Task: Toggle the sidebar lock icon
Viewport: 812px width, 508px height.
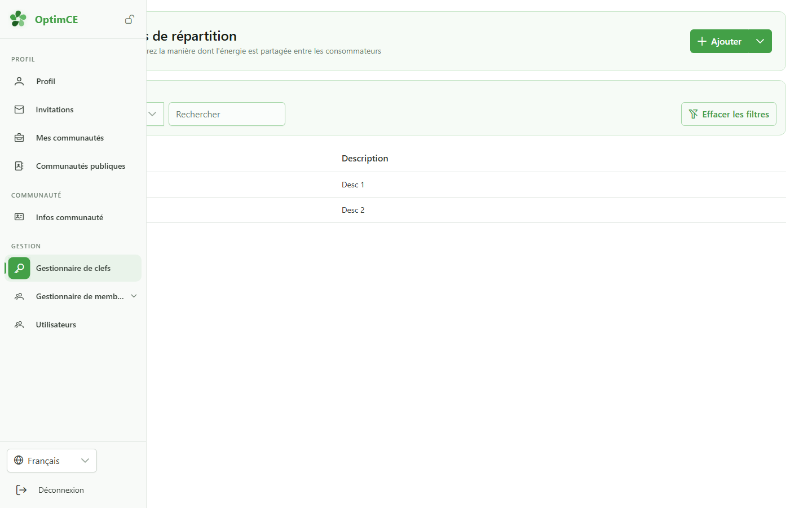Action: coord(130,19)
